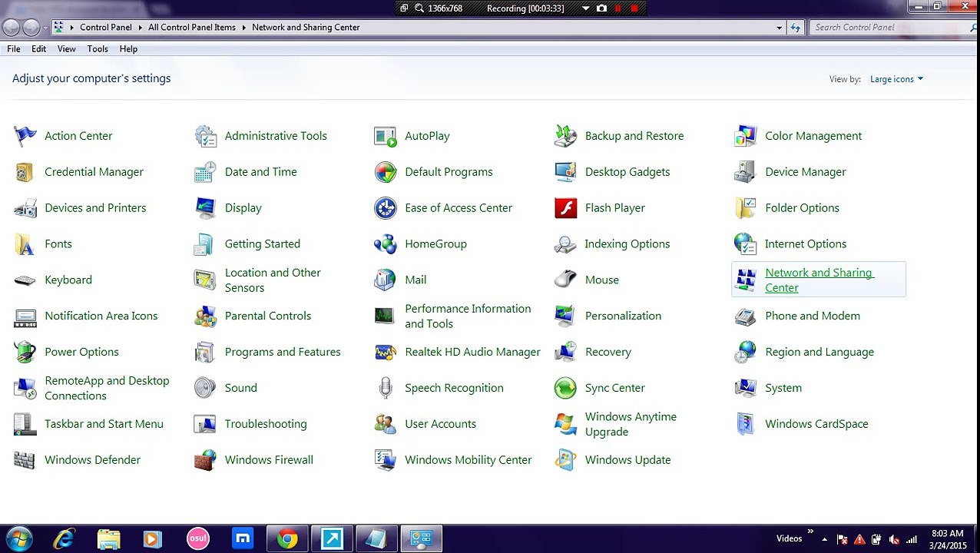Click the Sound speaker icon

(x=205, y=388)
